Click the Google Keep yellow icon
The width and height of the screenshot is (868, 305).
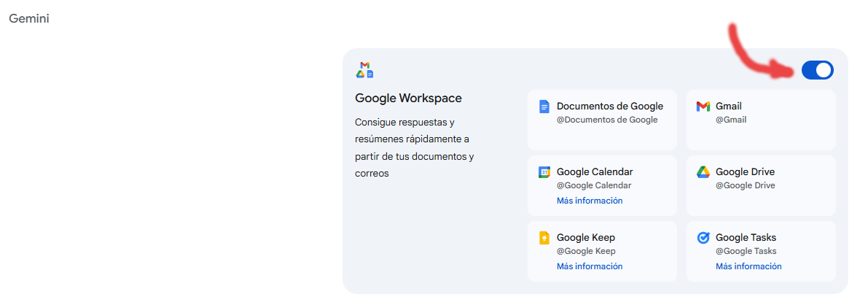point(544,238)
